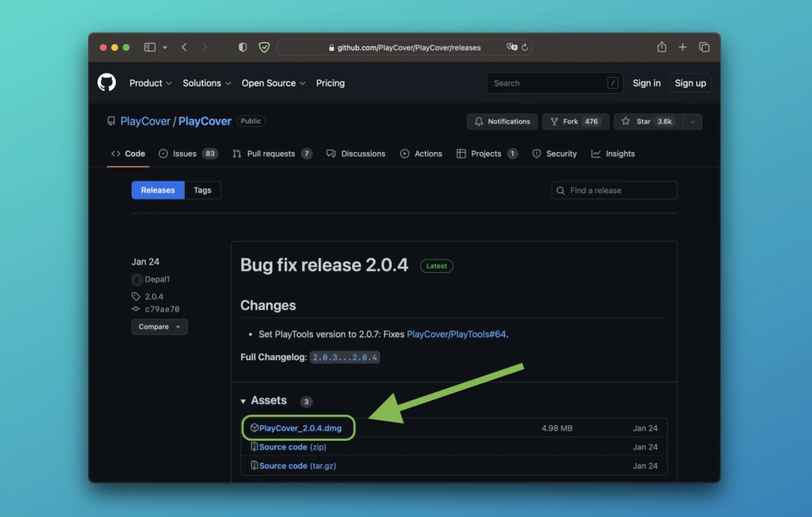Click the privacy shield half-circle icon

(243, 47)
